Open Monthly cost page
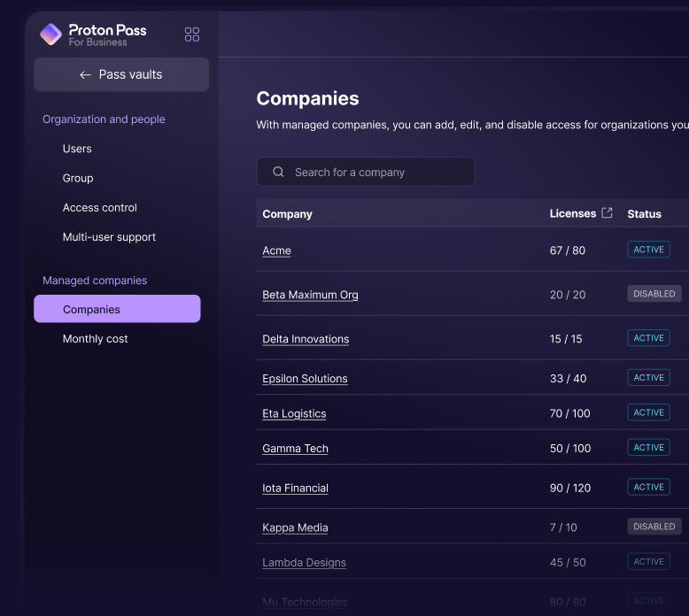This screenshot has height=616, width=689. [x=96, y=339]
